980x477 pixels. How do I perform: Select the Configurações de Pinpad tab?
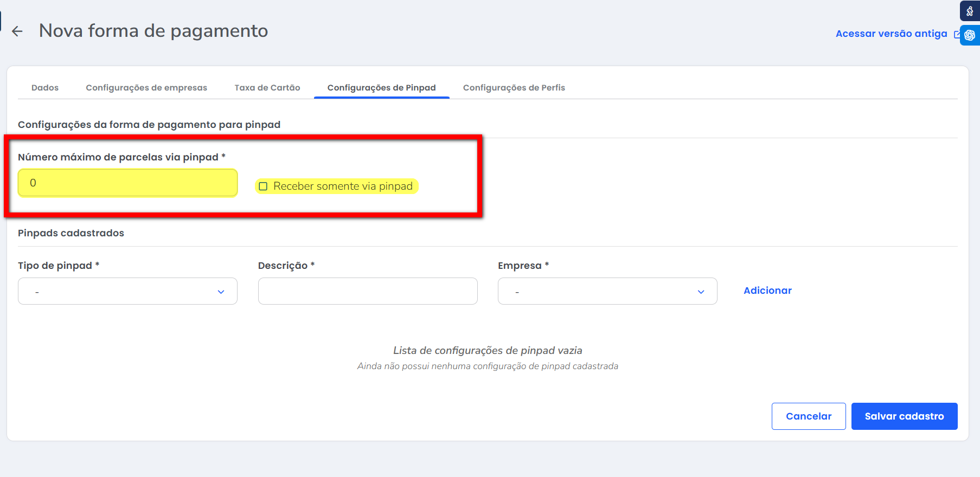click(381, 88)
